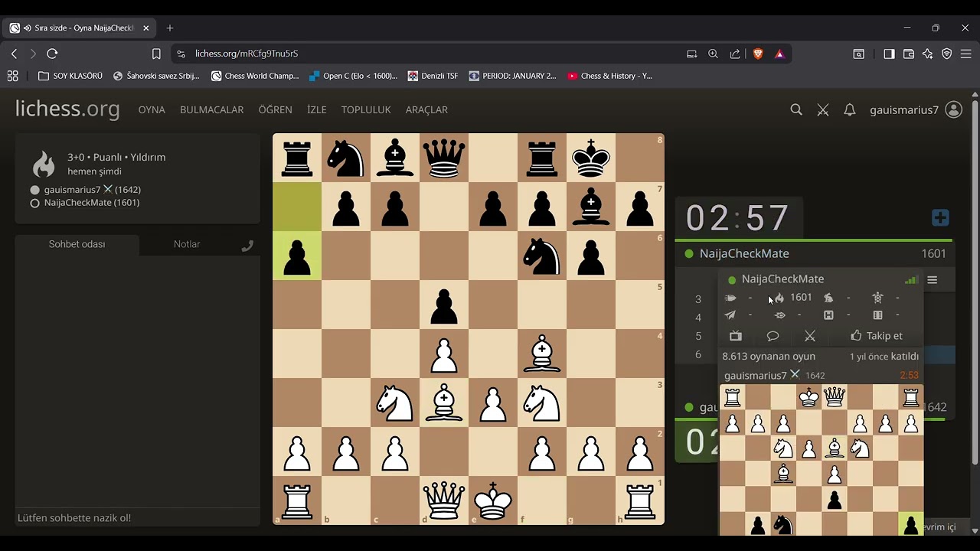
Task: Click the voice chat phone icon
Action: (247, 246)
